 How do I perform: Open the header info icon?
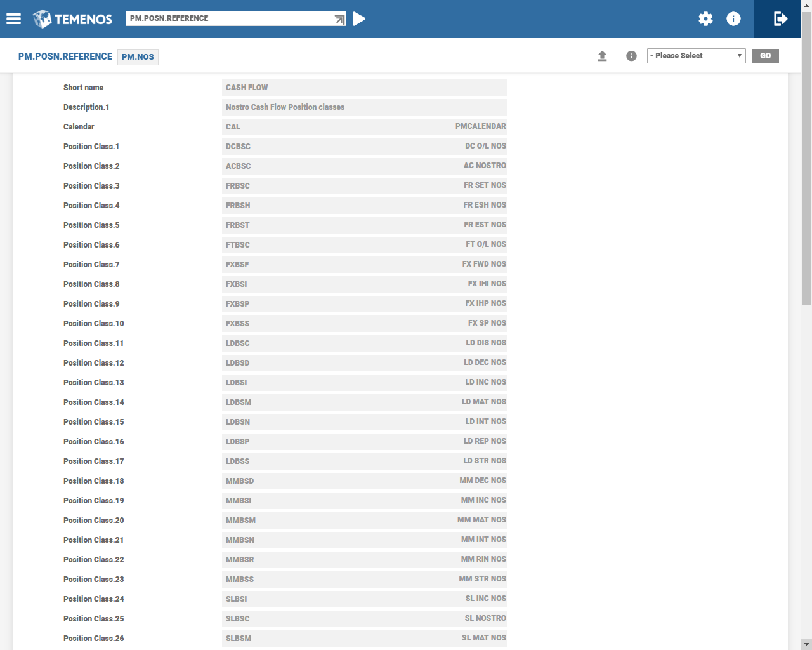(733, 19)
